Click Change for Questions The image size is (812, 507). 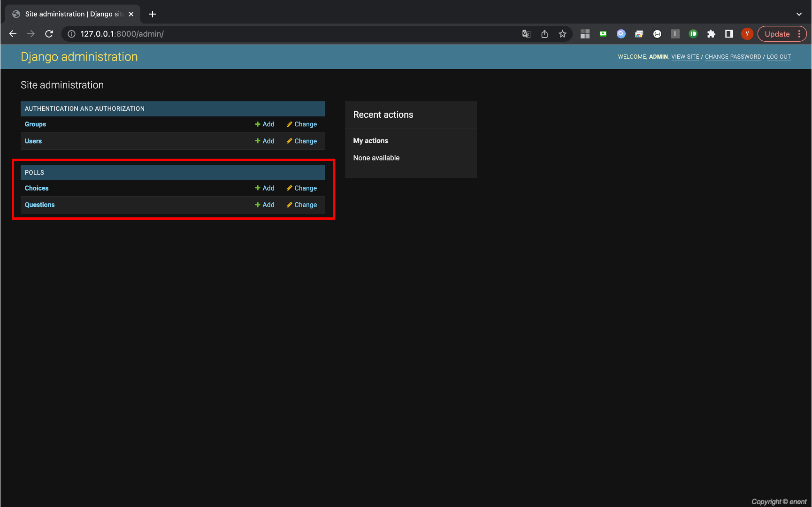302,205
